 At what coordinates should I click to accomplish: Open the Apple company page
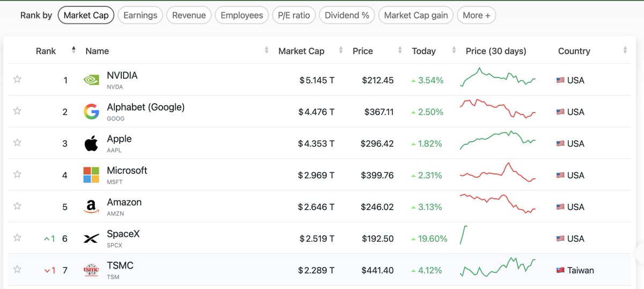(119, 139)
